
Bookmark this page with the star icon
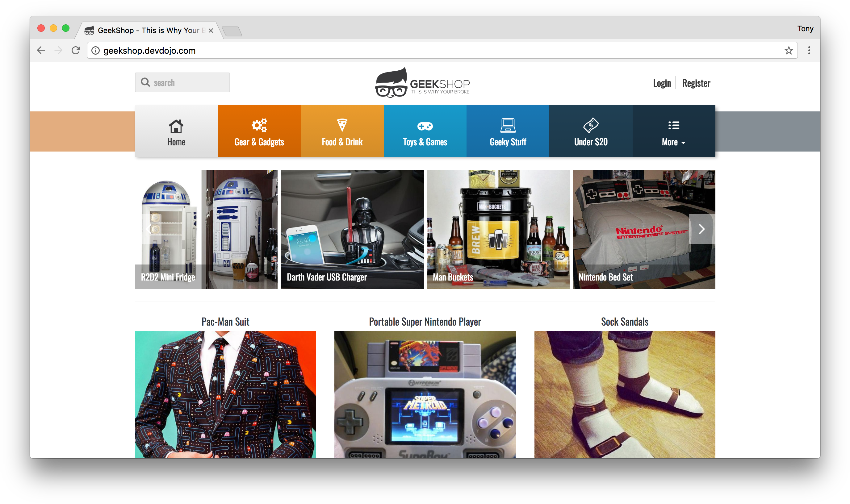pos(789,51)
